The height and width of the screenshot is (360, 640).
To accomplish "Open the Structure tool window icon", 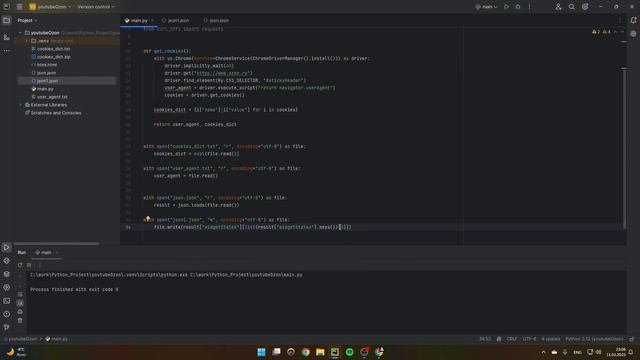I will coord(7,37).
